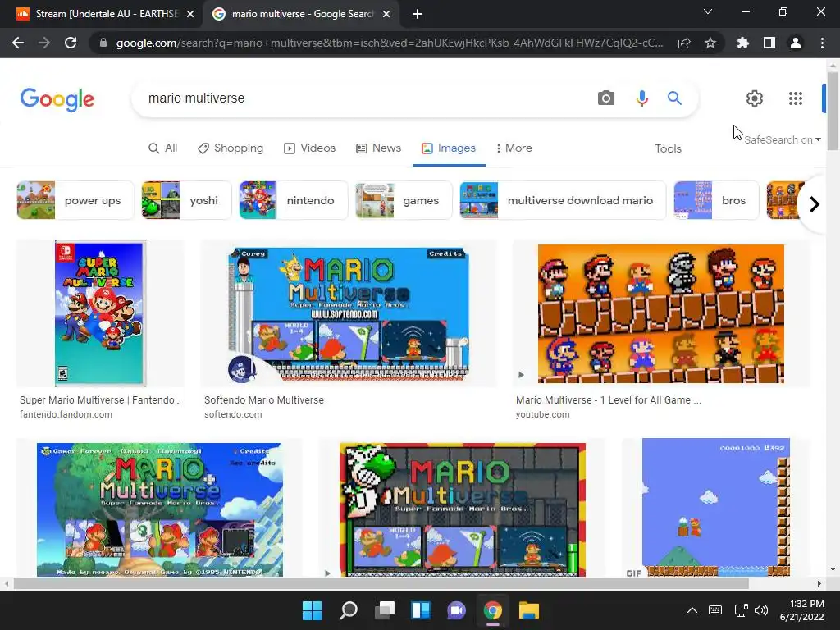The width and height of the screenshot is (840, 630).
Task: Reload the current page
Action: point(71,43)
